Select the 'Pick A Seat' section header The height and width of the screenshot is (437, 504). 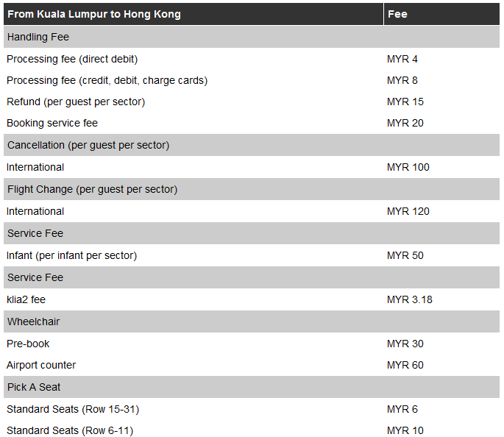click(x=34, y=387)
